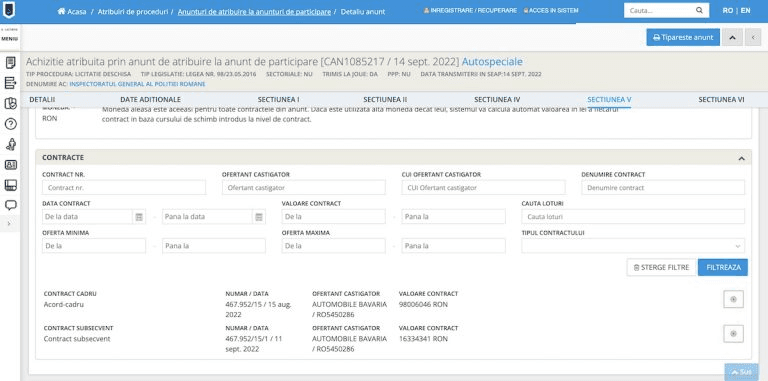This screenshot has height=381, width=768.
Task: Open Autospeciale title link
Action: pos(492,62)
